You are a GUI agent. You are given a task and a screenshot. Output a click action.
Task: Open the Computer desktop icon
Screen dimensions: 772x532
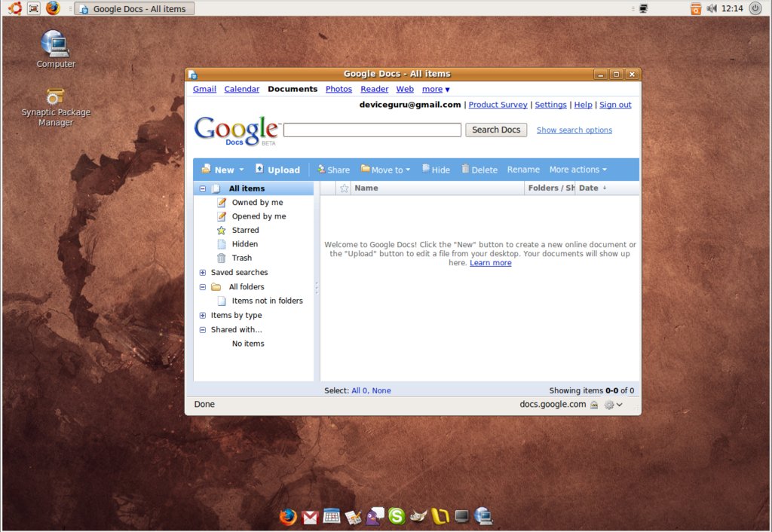[56, 49]
